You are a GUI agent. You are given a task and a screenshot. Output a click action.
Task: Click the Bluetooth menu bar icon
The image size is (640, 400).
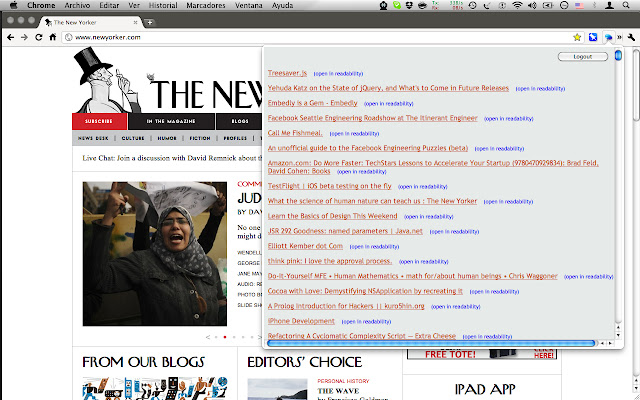point(594,5)
